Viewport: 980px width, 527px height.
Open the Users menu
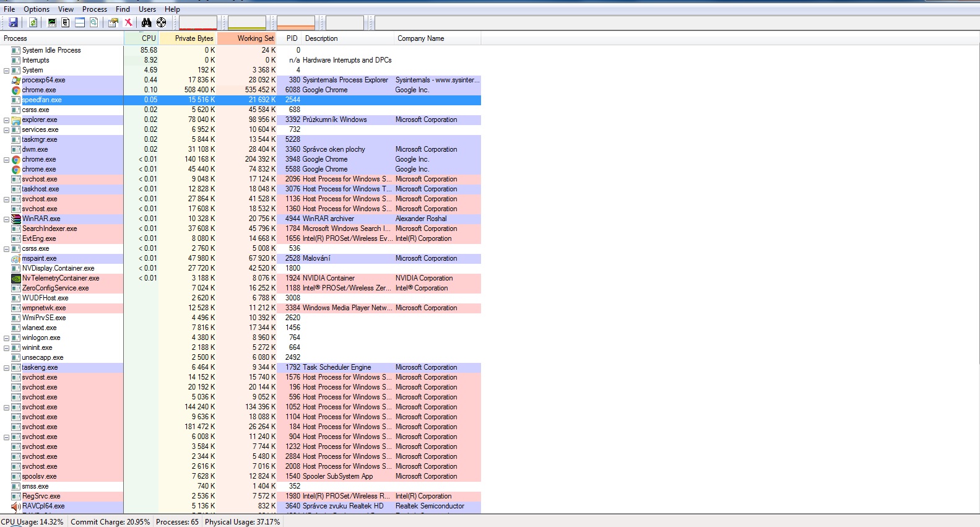pyautogui.click(x=147, y=9)
